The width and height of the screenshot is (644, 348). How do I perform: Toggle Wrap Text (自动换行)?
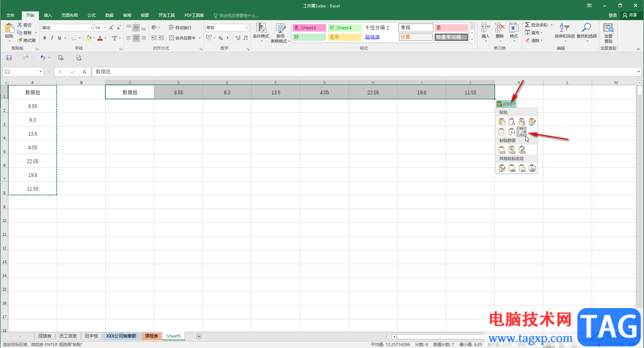[x=180, y=28]
